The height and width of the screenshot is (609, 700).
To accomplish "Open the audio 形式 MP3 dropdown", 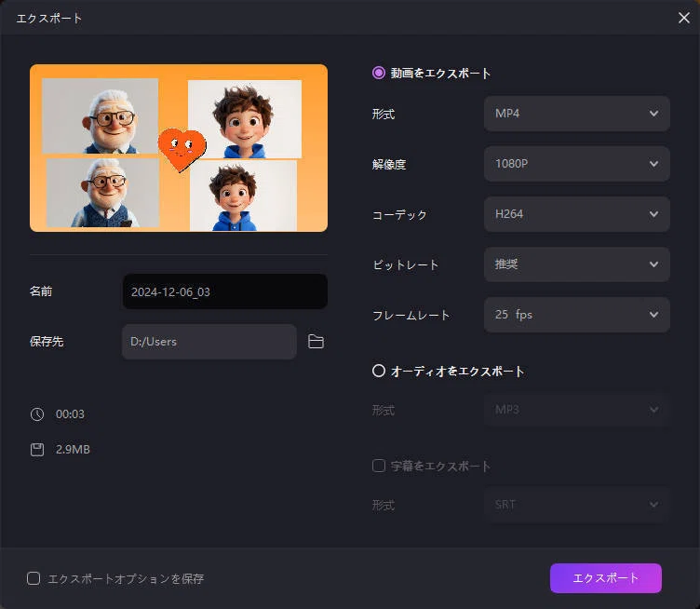I will coord(577,410).
